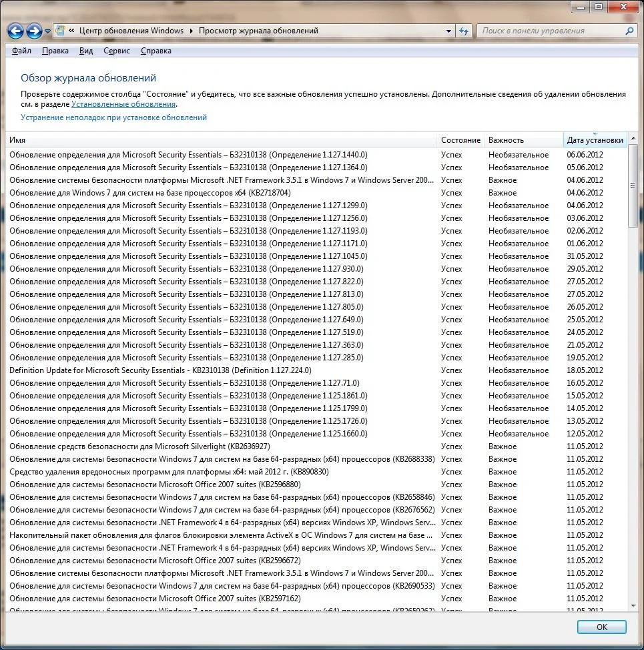Select update with definition 1.127.71.0

coord(316,383)
